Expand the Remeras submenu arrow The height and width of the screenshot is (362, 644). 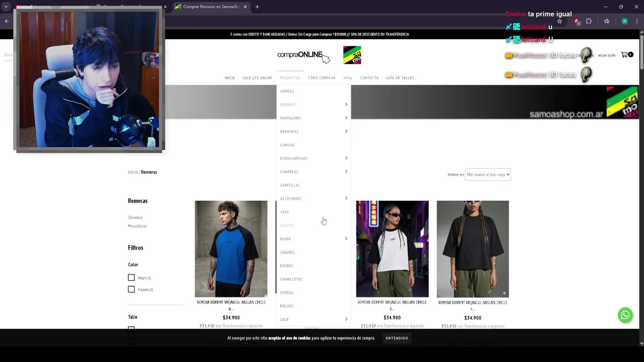pyautogui.click(x=346, y=105)
